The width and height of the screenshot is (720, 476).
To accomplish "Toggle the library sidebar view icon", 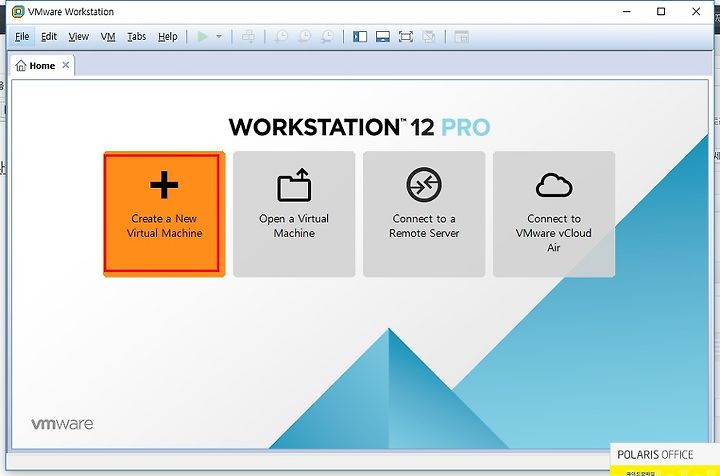I will click(x=360, y=37).
